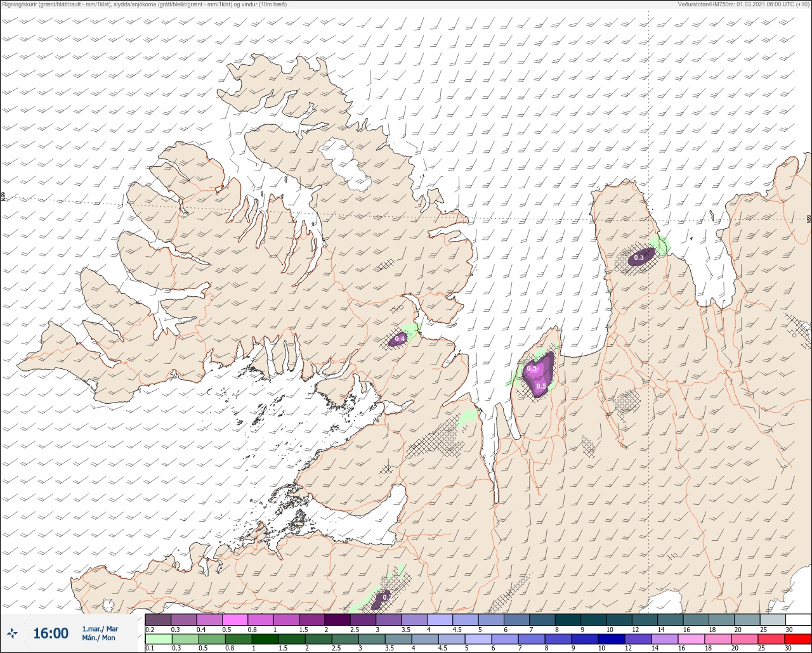Click the weekday label 'Mán./ Mon'
The width and height of the screenshot is (812, 653).
coord(98,638)
